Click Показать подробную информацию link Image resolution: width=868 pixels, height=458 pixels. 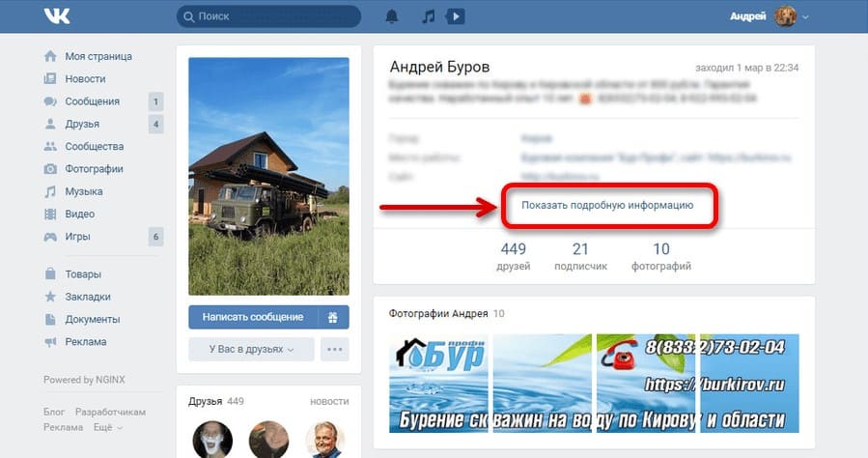pos(607,205)
